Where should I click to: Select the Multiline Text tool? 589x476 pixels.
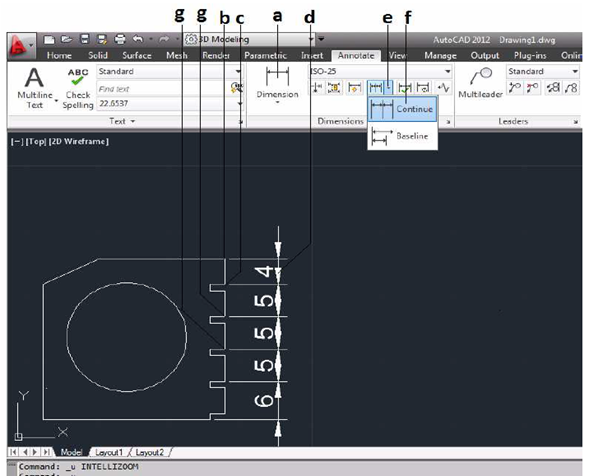(35, 88)
